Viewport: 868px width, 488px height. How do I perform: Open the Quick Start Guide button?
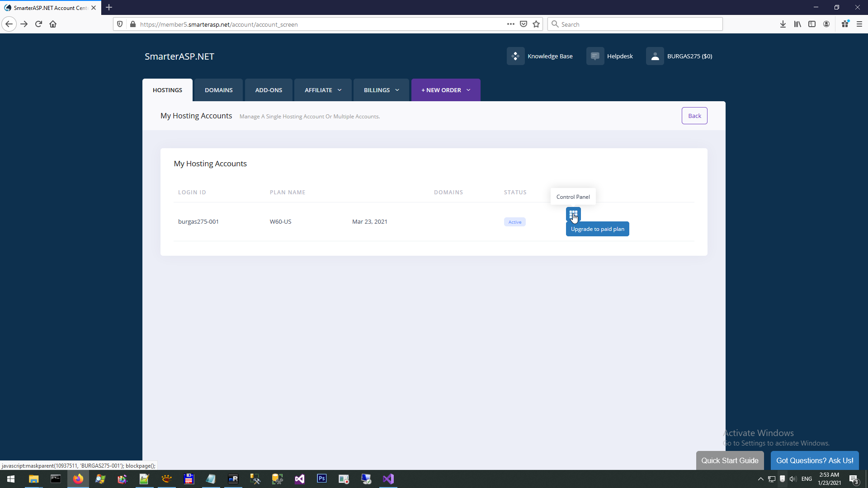(730, 460)
